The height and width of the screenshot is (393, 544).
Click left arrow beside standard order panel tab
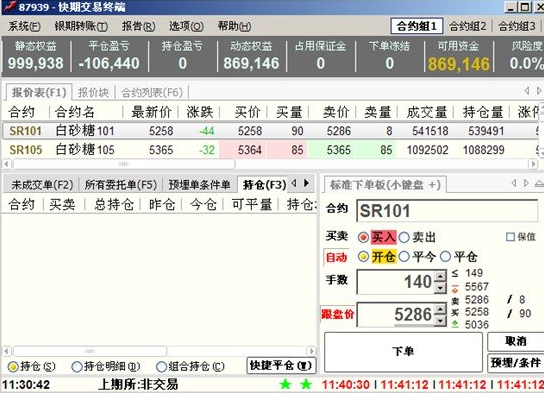(x=515, y=183)
